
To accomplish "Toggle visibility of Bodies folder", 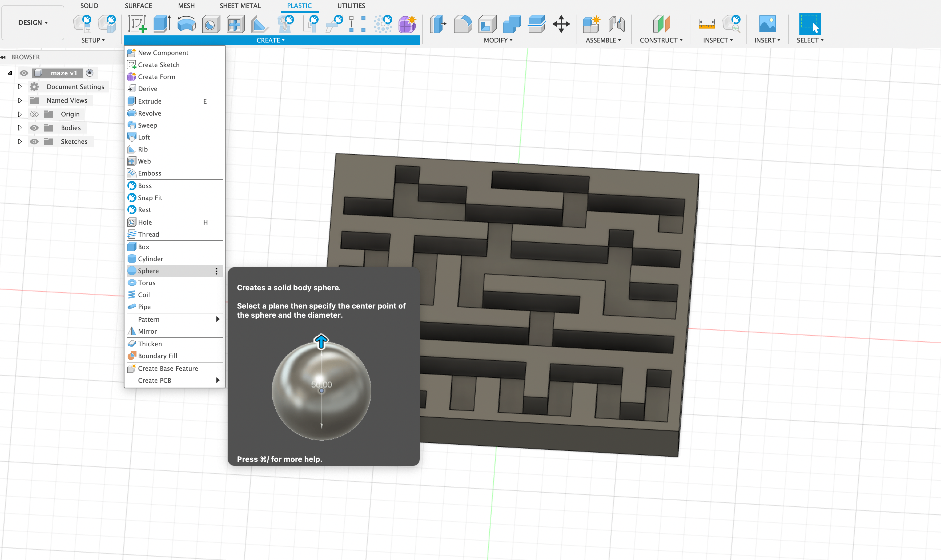I will click(x=34, y=127).
